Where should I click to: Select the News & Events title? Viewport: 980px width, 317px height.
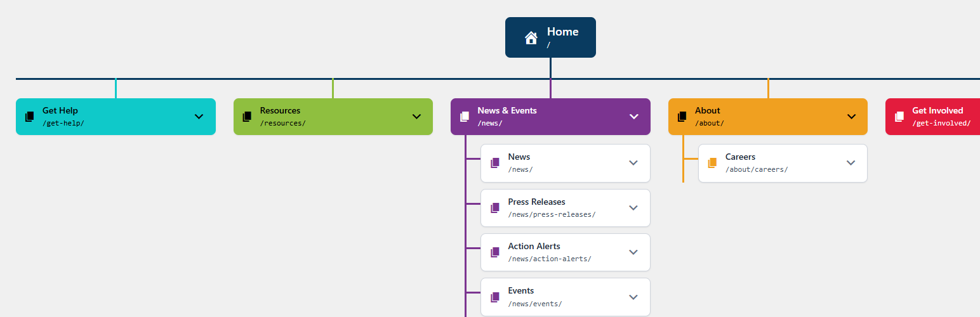point(507,110)
